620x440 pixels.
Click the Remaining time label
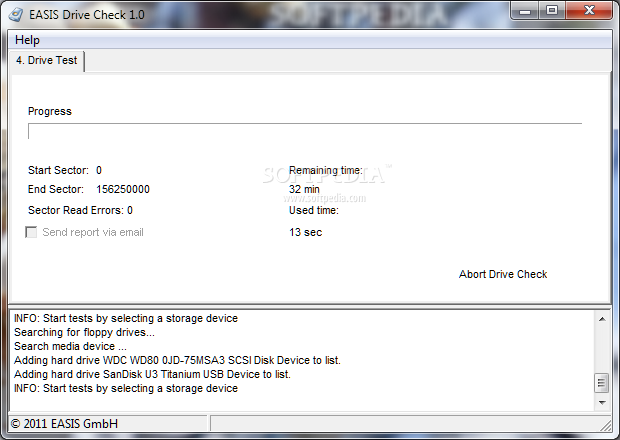(325, 170)
